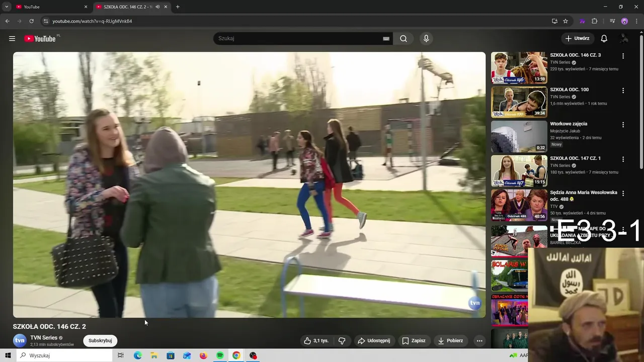Open Chrome three-dot menu
The width and height of the screenshot is (644, 362).
(636, 21)
